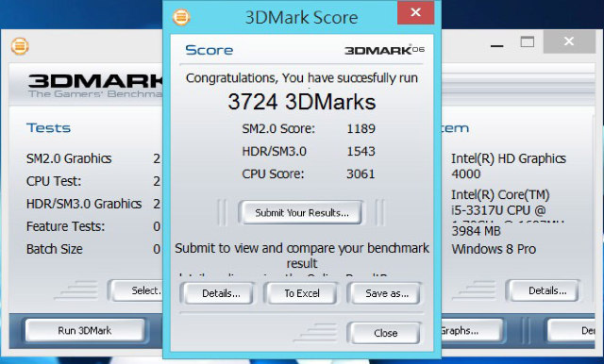Click the 3DMark Score dialog title bar

[301, 17]
